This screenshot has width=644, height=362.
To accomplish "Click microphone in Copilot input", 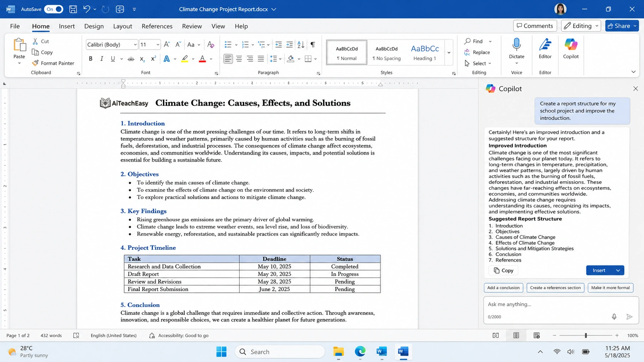I will pyautogui.click(x=614, y=317).
